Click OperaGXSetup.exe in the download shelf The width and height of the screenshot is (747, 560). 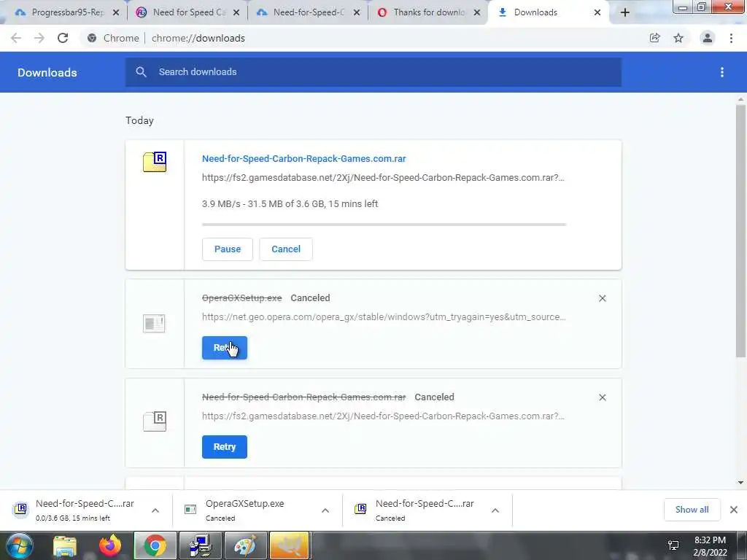(x=244, y=510)
